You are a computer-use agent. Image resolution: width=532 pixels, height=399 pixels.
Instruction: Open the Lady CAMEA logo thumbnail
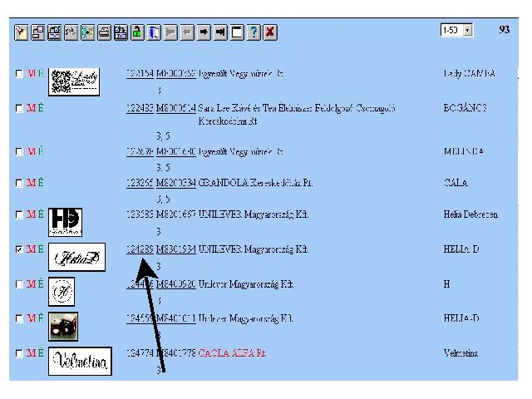click(74, 81)
